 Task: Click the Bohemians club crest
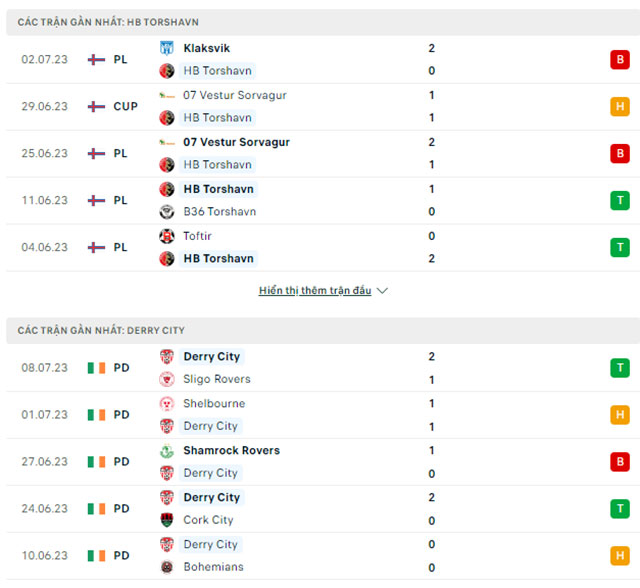click(167, 567)
